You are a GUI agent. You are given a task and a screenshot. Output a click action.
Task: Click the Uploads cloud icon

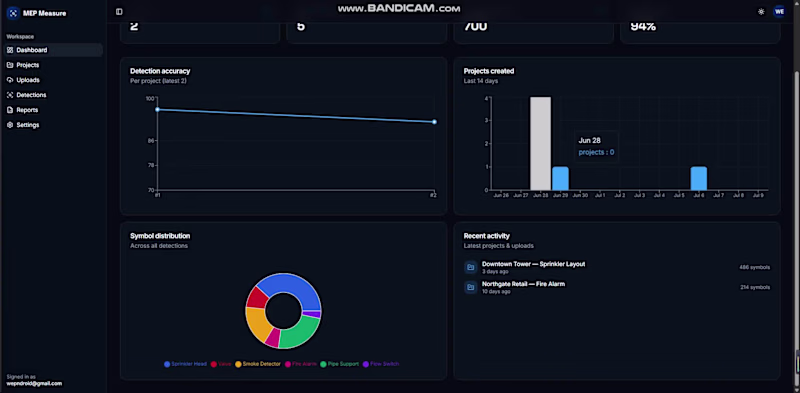tap(10, 80)
